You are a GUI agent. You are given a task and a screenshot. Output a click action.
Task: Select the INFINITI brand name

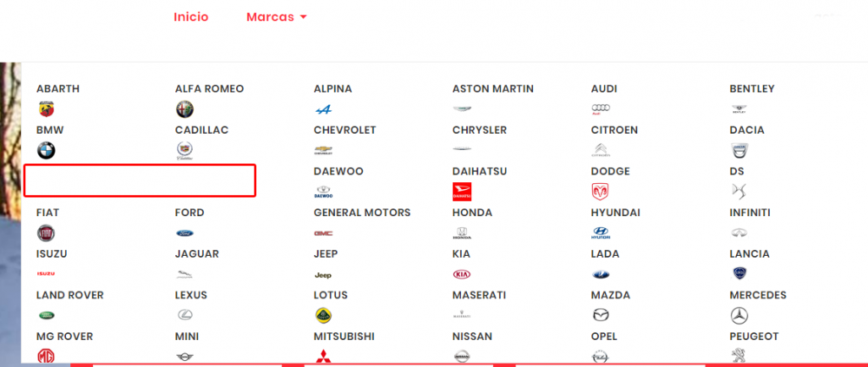coord(750,213)
